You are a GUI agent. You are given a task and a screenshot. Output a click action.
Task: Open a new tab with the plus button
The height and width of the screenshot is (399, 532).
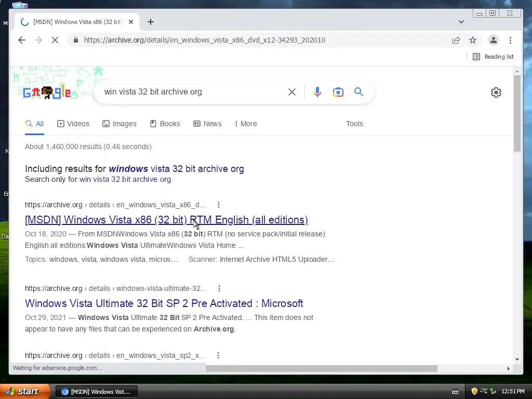(x=151, y=22)
